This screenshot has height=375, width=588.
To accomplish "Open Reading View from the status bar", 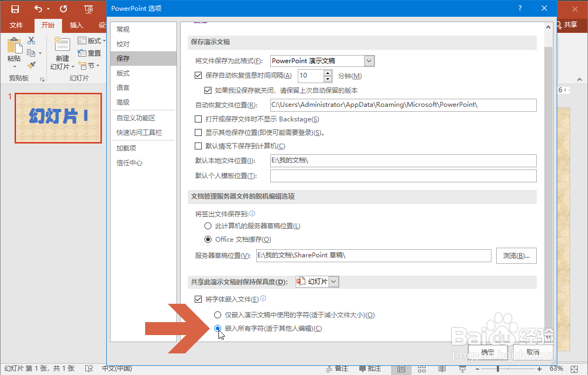I will (442, 369).
